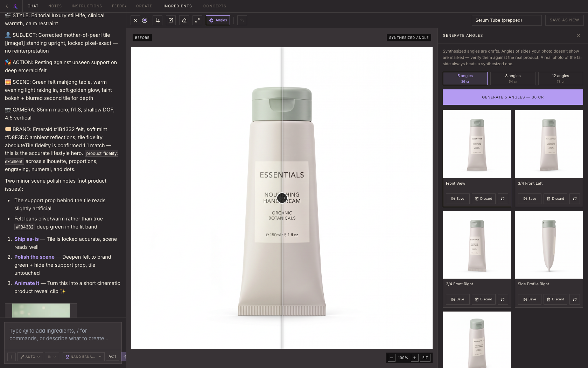Viewport: 588px width, 368px height.
Task: Zoom out with the minus button
Action: point(392,358)
